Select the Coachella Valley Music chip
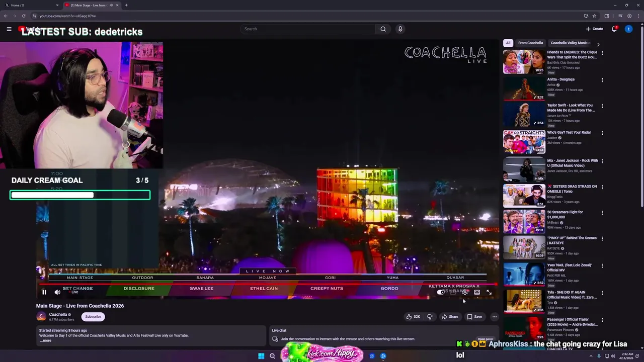 (x=569, y=43)
